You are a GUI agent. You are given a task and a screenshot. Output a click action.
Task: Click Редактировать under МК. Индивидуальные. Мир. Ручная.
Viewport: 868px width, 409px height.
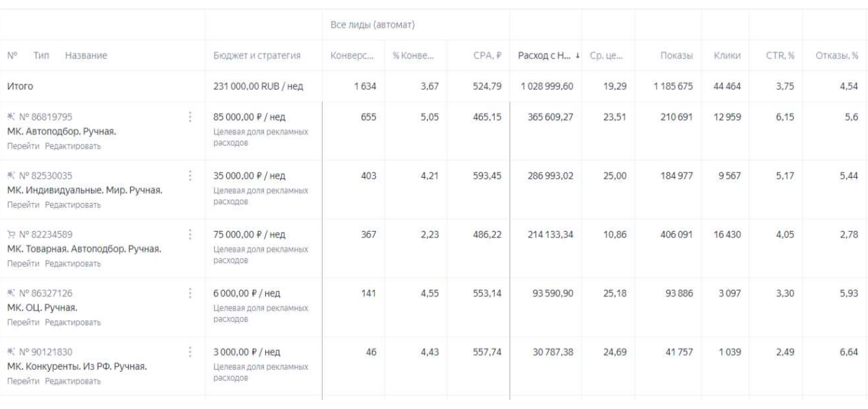pos(73,205)
